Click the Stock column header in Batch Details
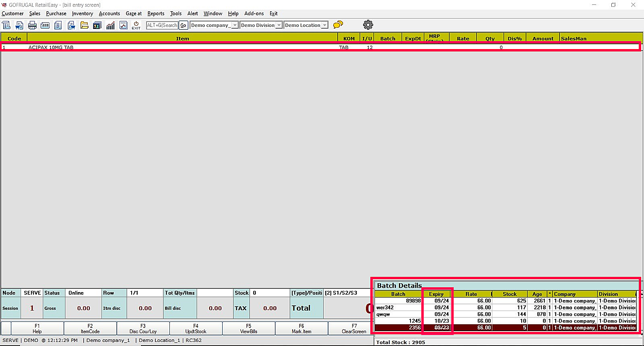 pyautogui.click(x=510, y=294)
